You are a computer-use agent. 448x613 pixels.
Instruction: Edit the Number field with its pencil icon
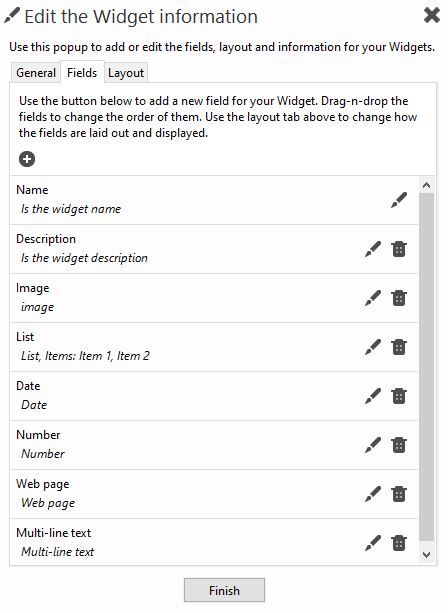(x=373, y=445)
